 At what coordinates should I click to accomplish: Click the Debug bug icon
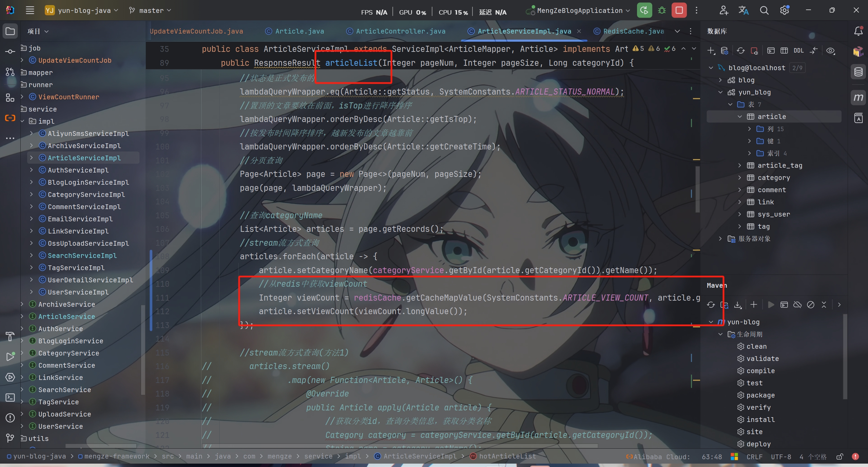coord(662,11)
